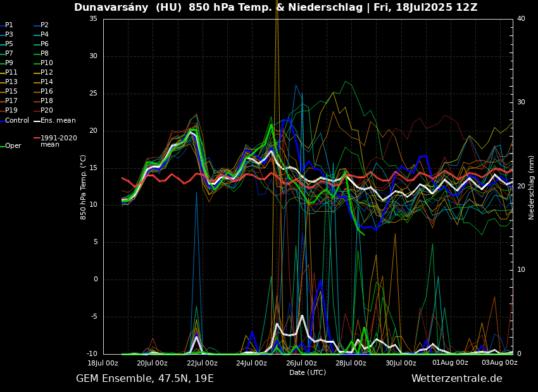The image size is (538, 392).
Task: Select the 26Jul 00z date tick
Action: 301,363
